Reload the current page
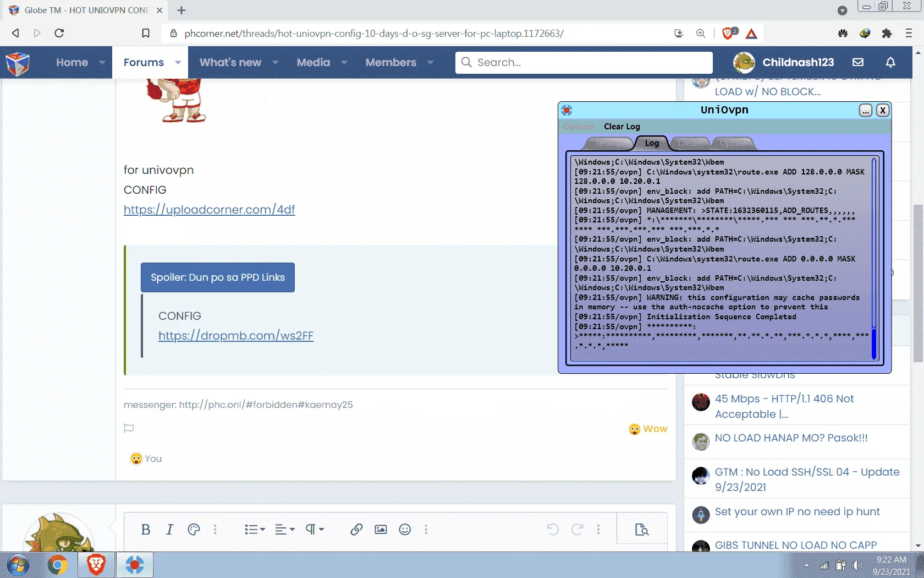Screen dimensions: 924x578 coord(59,33)
